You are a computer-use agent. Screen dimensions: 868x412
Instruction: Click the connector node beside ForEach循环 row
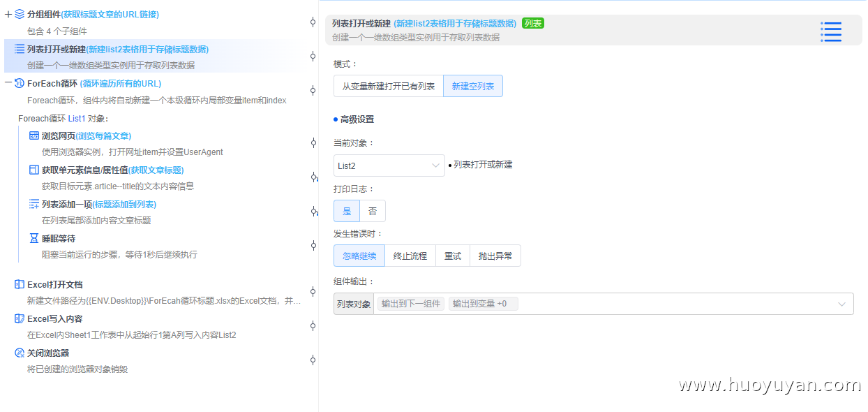click(313, 91)
